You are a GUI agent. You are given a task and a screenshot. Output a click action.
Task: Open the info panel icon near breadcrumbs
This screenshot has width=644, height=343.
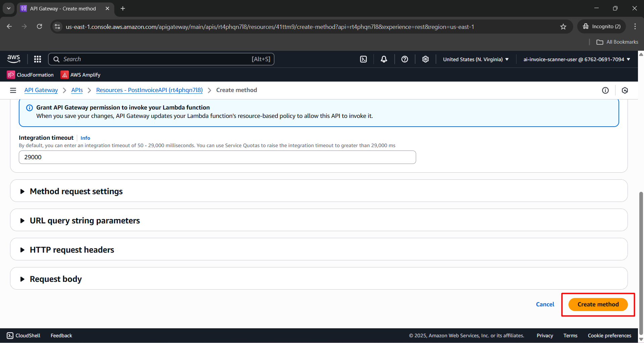pos(605,90)
